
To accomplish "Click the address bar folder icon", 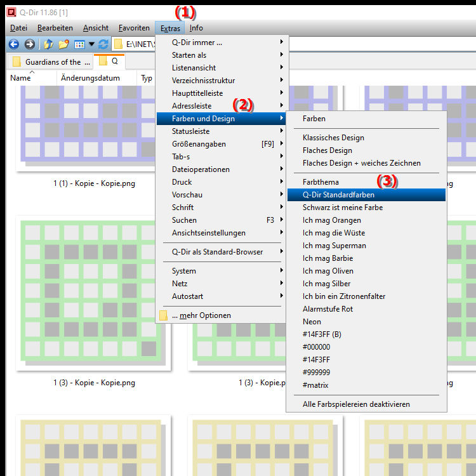I will 118,44.
